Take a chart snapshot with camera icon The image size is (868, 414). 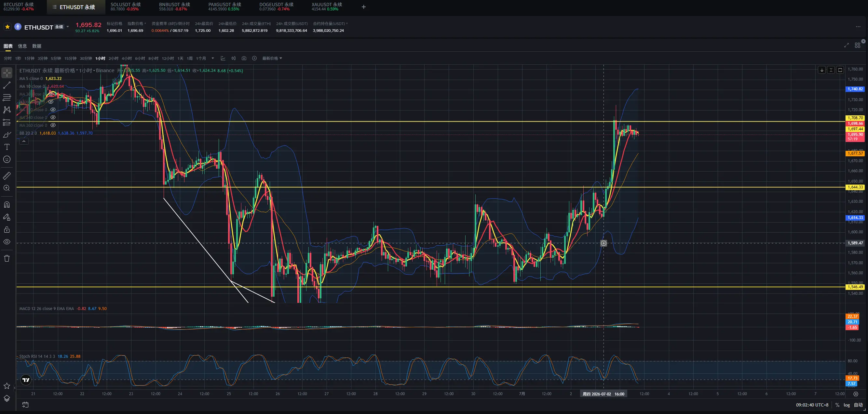click(x=244, y=58)
